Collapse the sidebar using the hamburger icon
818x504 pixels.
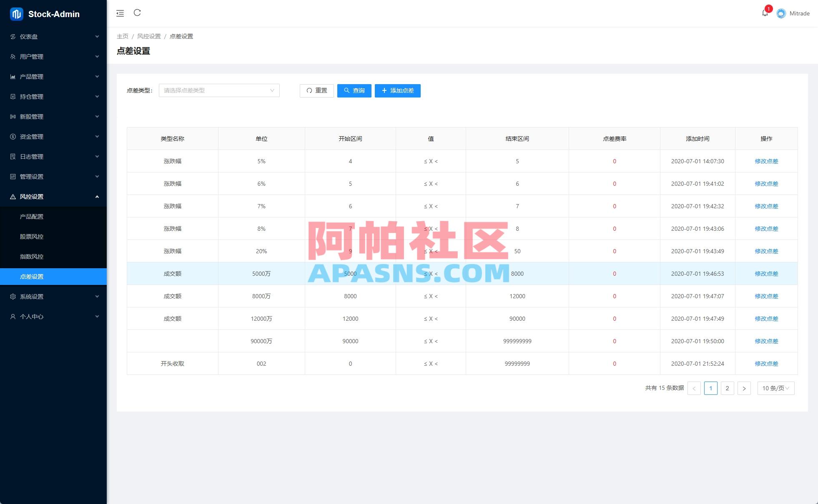(x=120, y=13)
